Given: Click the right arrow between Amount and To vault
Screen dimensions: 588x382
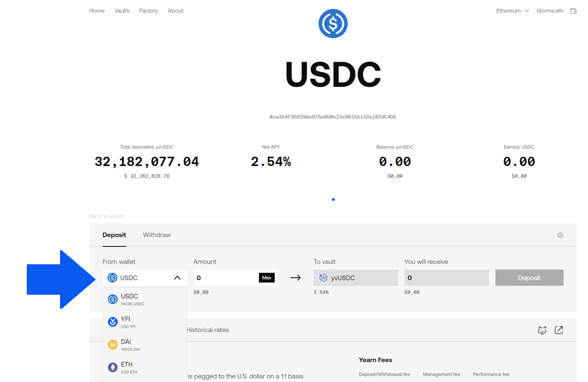Looking at the screenshot, I should pos(295,278).
